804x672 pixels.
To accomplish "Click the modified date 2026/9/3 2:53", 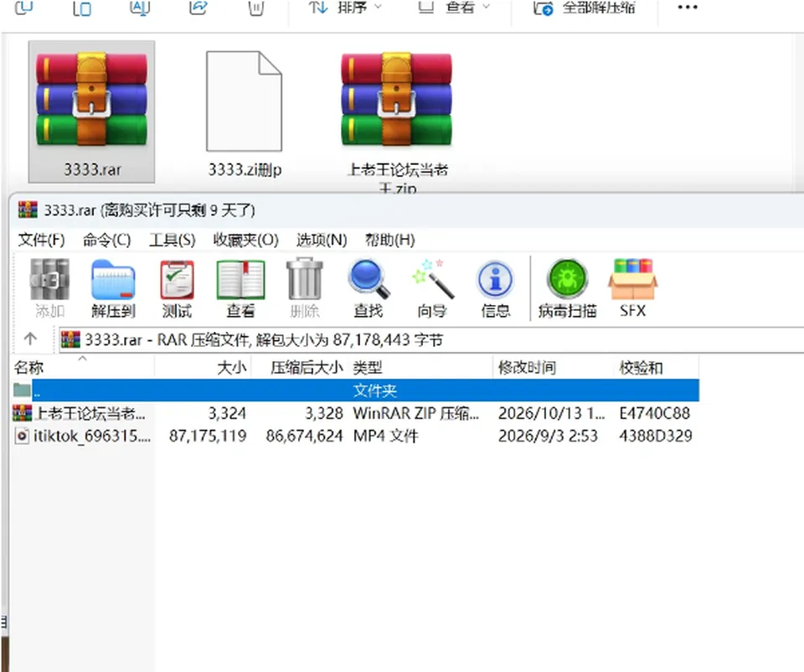I will [548, 436].
